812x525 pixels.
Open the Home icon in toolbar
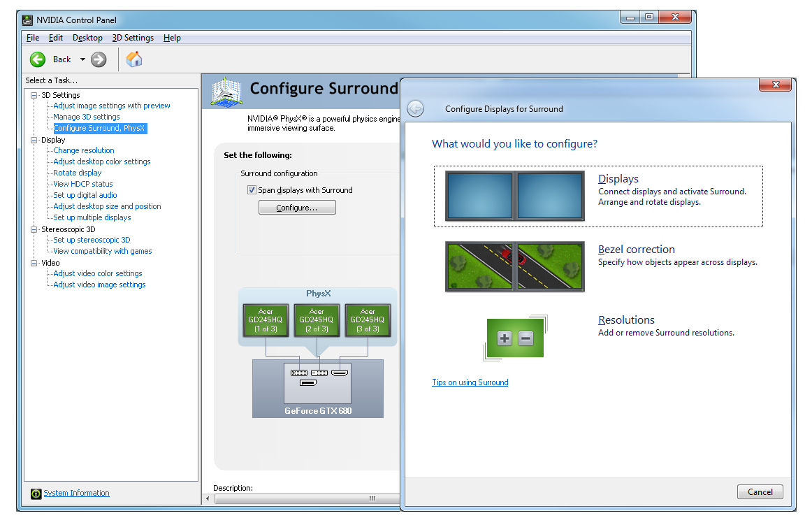(x=134, y=59)
